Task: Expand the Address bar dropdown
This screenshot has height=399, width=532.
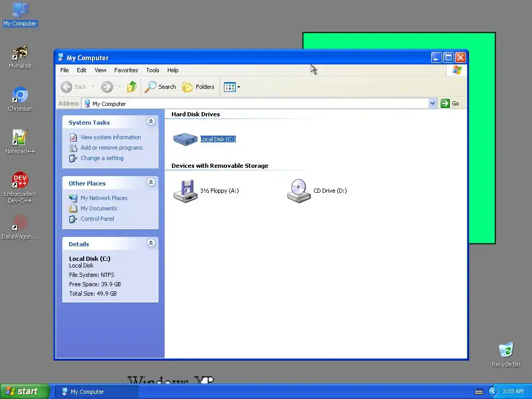Action: pyautogui.click(x=432, y=103)
